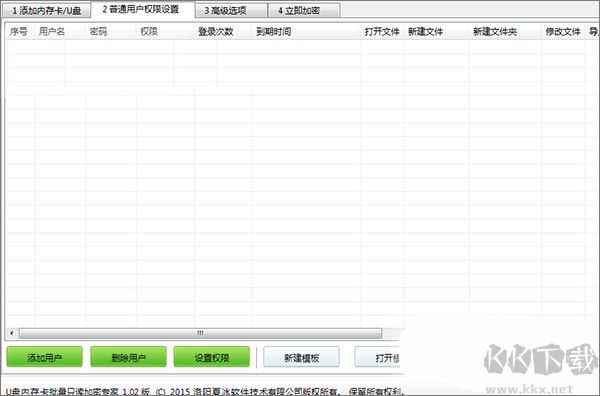Click the scroll left arrow of horizontal scrollbar

pyautogui.click(x=12, y=333)
